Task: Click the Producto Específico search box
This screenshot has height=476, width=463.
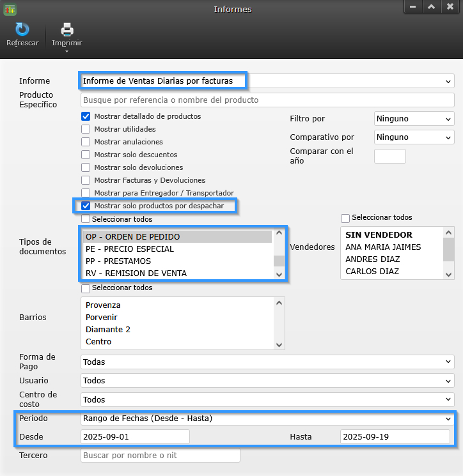Action: [267, 100]
